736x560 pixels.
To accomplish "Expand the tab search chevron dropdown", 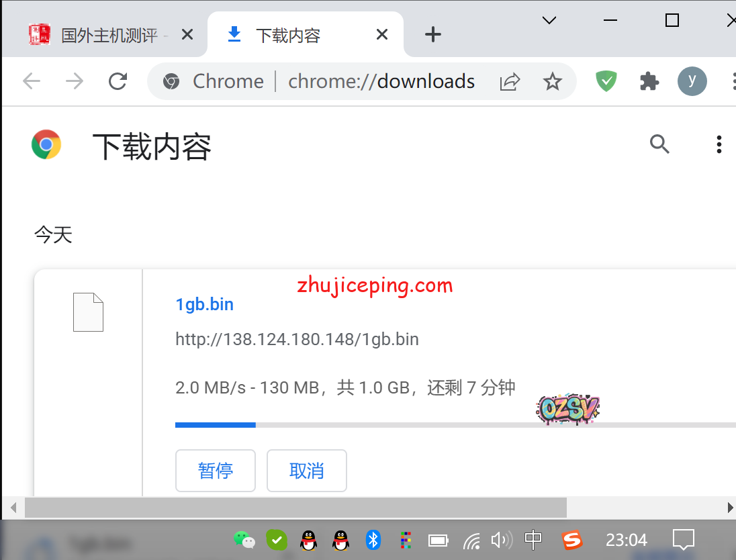I will click(549, 21).
